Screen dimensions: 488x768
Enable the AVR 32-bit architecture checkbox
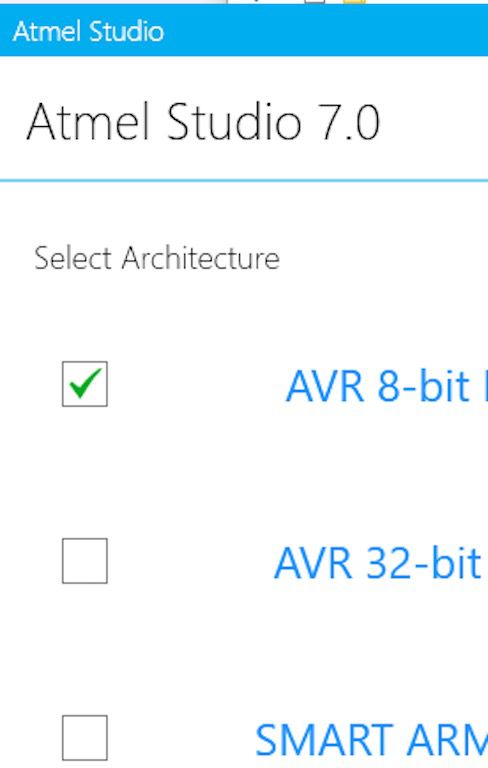pos(85,561)
